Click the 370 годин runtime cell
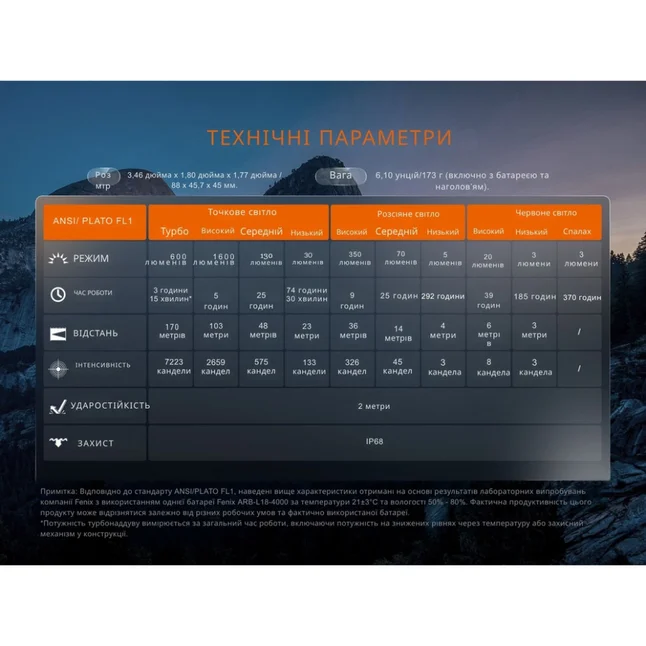646x646 pixels. coord(582,297)
